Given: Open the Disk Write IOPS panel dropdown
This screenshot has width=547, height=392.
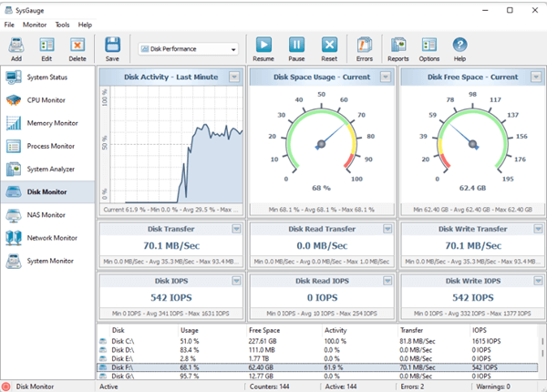Looking at the screenshot, I should [538, 281].
